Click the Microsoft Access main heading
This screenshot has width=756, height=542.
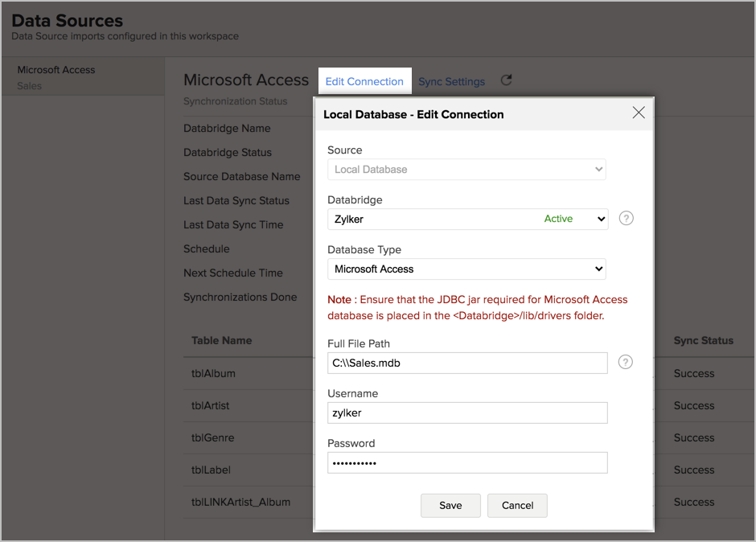tap(246, 80)
